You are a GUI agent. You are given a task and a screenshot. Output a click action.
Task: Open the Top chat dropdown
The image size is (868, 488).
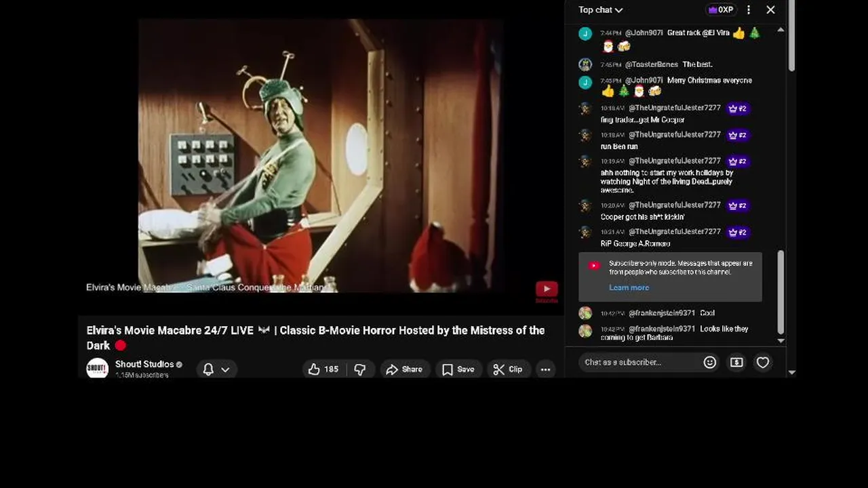[x=600, y=9]
